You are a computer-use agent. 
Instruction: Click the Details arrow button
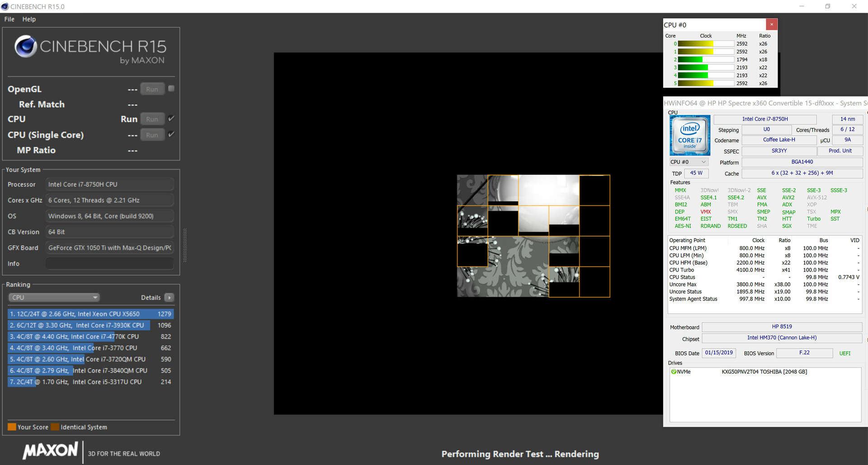tap(170, 297)
